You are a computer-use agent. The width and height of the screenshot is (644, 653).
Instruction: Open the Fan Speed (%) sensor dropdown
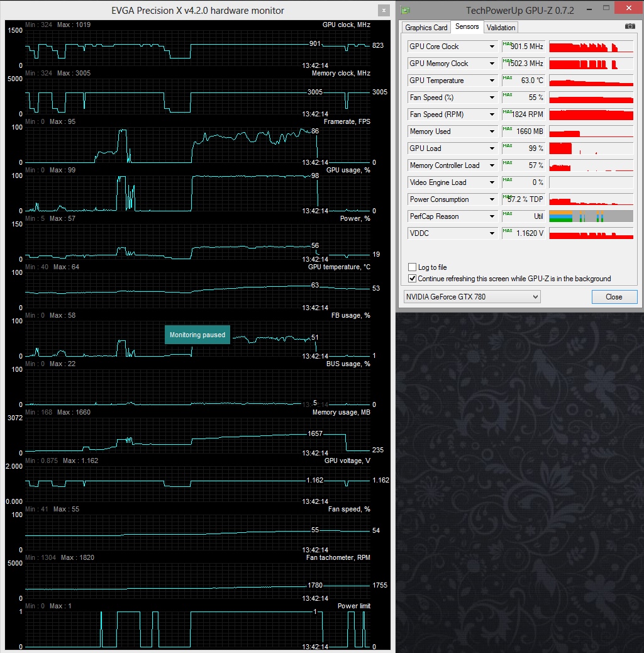(x=492, y=98)
